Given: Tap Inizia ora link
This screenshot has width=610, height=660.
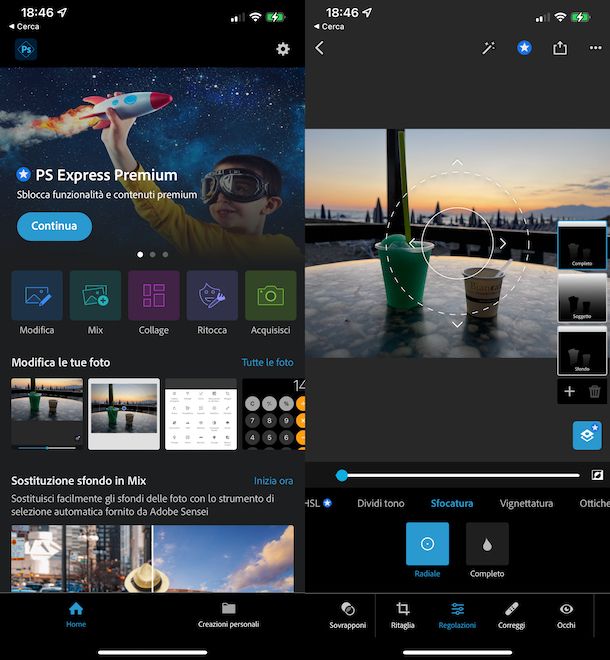Looking at the screenshot, I should tap(273, 481).
